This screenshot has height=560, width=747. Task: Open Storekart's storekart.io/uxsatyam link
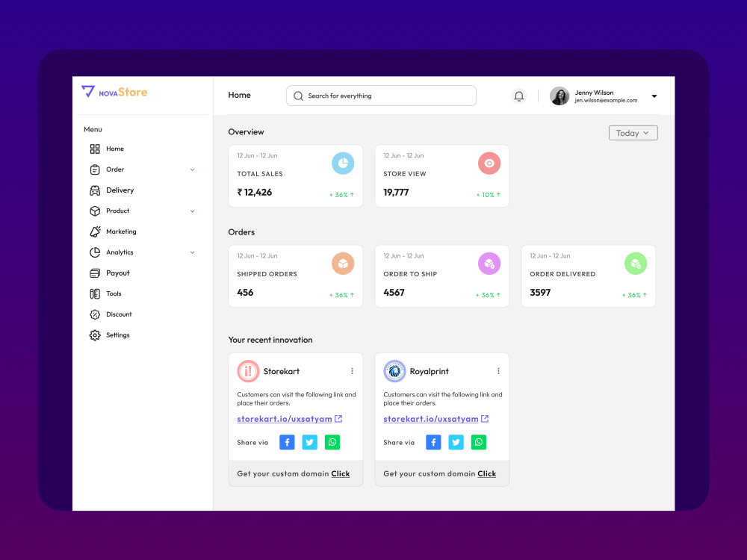285,419
